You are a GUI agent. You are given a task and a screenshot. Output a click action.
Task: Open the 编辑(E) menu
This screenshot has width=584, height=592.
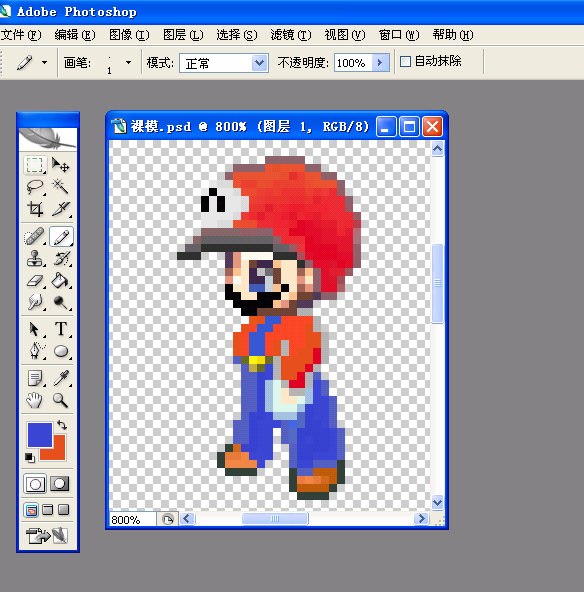[75, 35]
